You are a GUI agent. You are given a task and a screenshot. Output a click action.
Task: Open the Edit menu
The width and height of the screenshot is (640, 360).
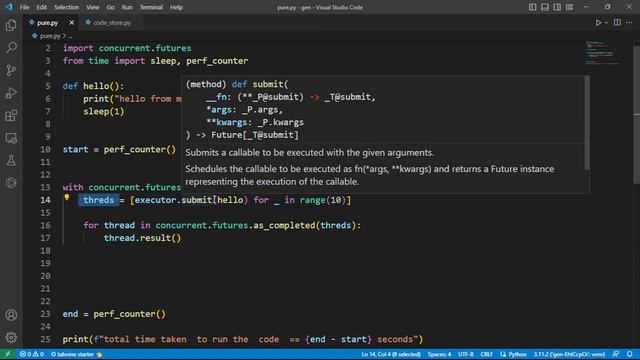point(42,7)
